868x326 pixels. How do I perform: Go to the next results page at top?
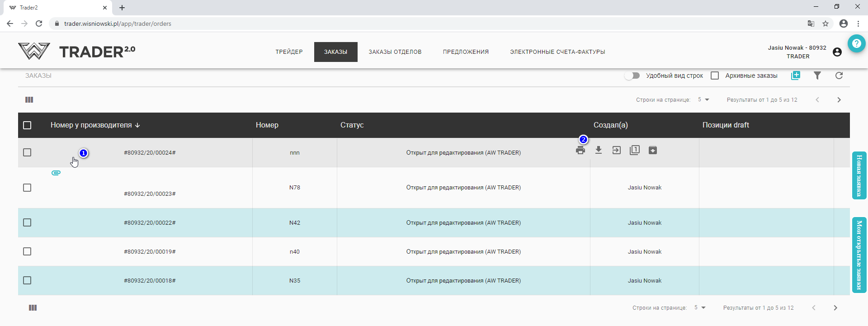click(839, 100)
